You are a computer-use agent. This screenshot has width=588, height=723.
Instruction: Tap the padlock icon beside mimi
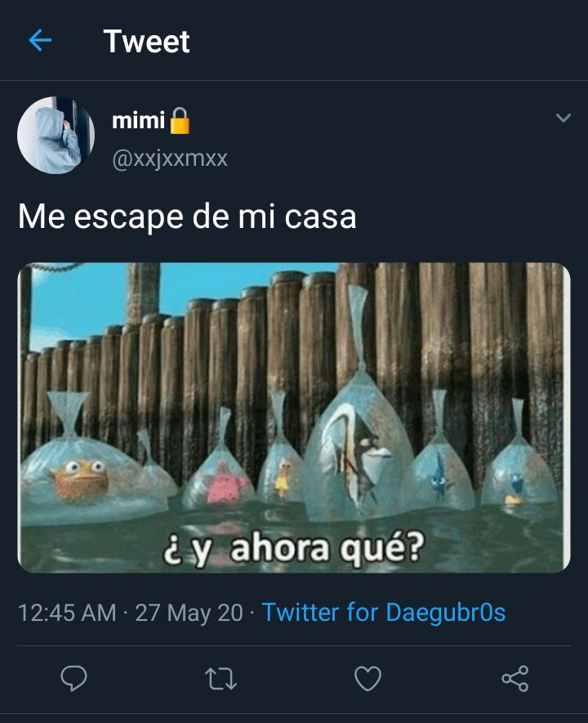coord(180,121)
